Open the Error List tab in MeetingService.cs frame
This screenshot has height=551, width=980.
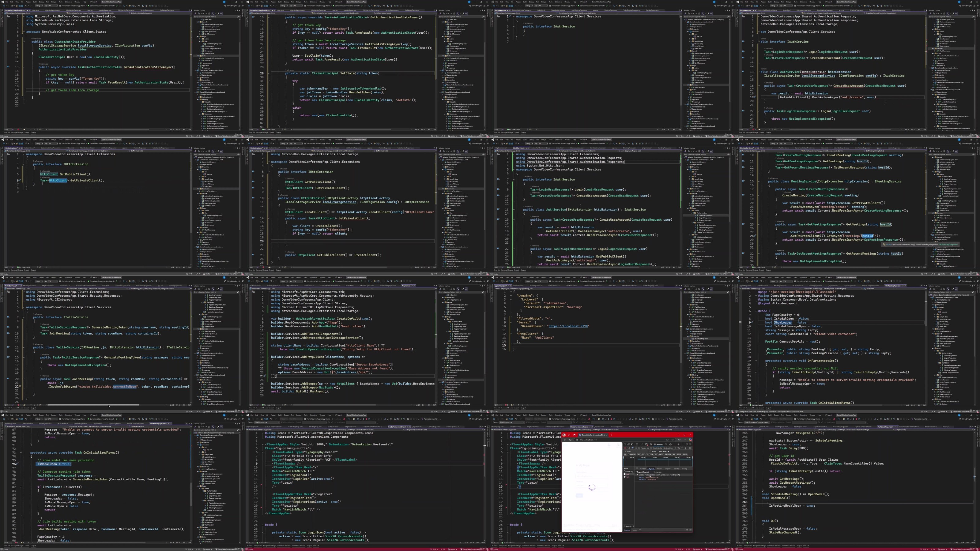742,270
